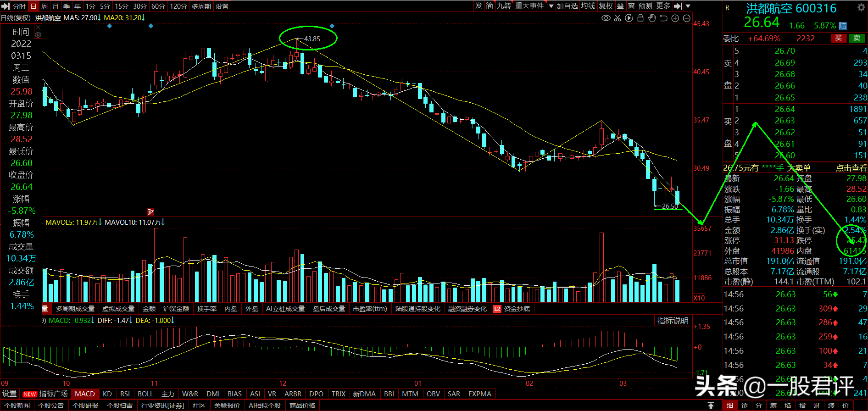
Task: Click 指标说明 indicator description button
Action: tap(673, 321)
